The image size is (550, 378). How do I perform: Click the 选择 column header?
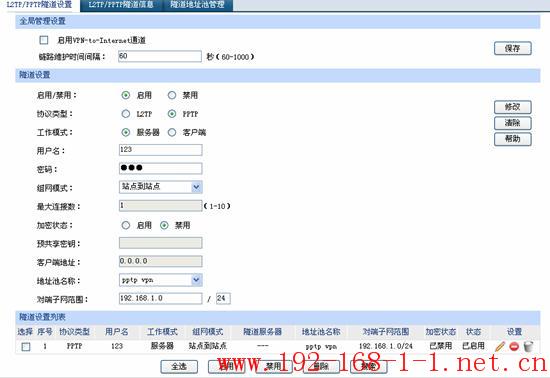[25, 332]
